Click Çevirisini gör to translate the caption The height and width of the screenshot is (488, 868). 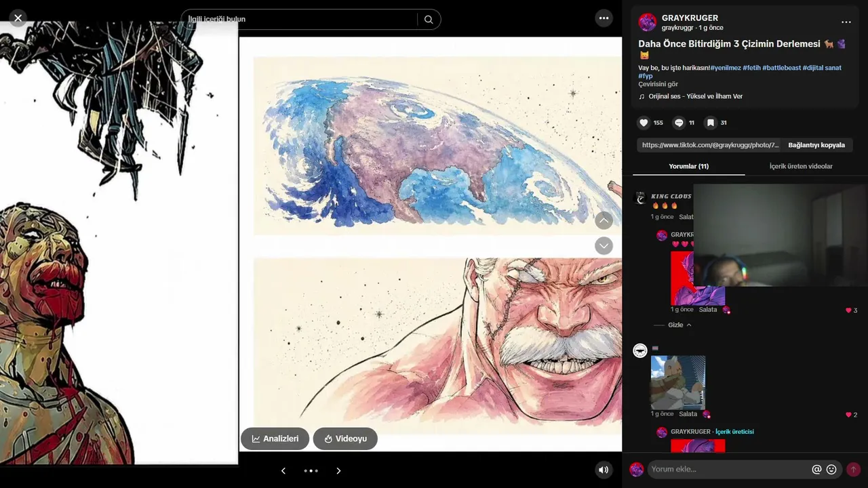[658, 84]
